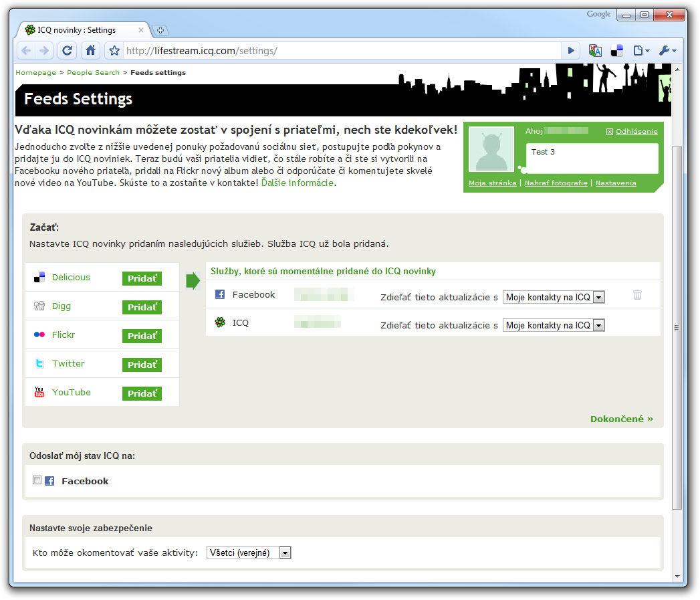Open the Flickr service link
Screen dimensions: 700x600
(64, 334)
